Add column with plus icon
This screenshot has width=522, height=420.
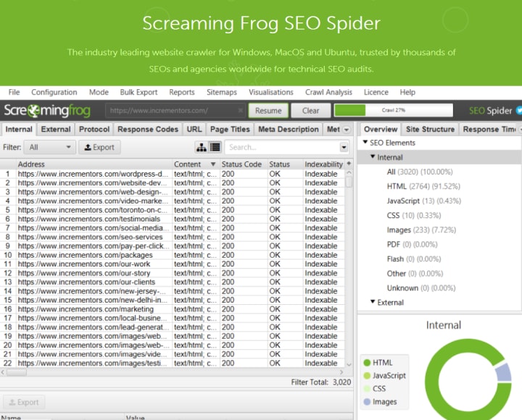pos(349,163)
